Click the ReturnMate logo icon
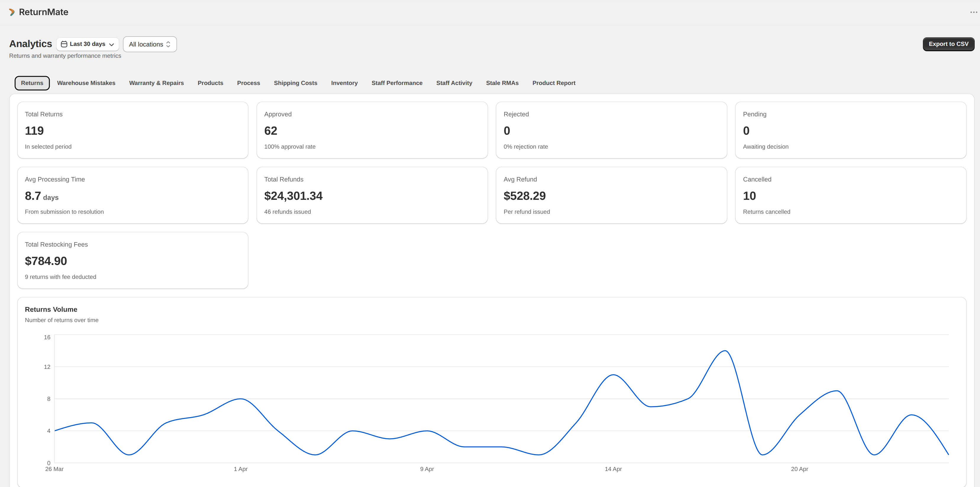The image size is (980, 487). click(12, 12)
